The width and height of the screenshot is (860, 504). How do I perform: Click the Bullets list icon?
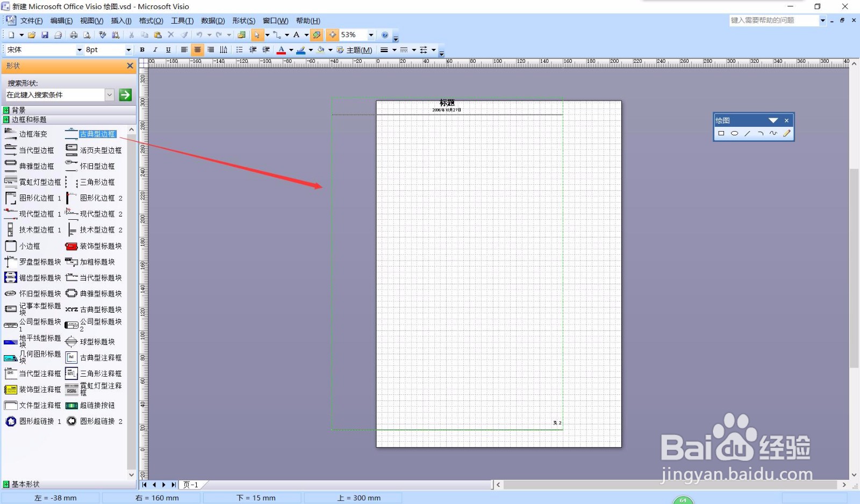click(x=240, y=50)
